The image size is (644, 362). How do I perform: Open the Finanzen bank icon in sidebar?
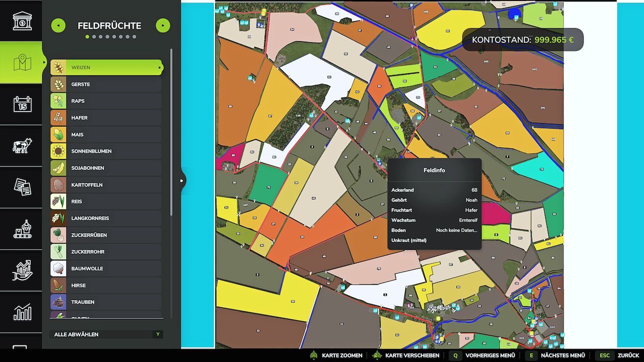click(21, 20)
